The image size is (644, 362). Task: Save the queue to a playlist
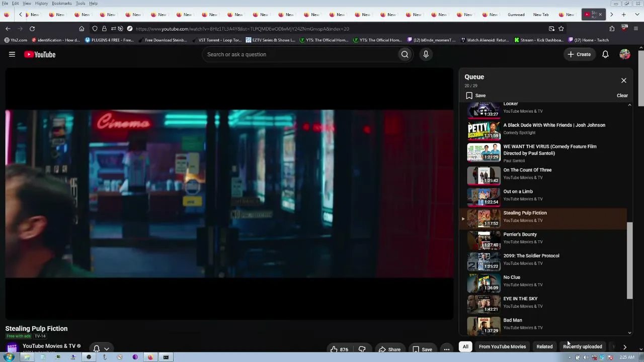click(475, 96)
